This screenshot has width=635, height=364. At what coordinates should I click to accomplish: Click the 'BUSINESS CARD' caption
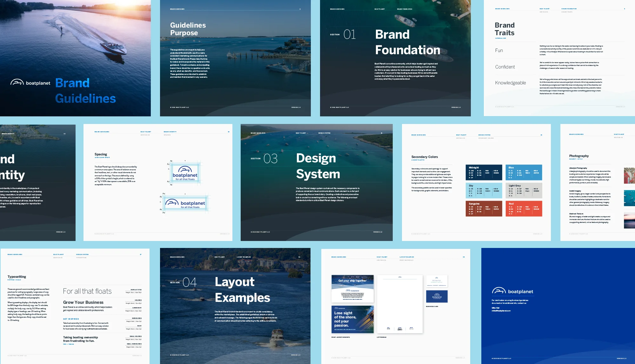[x=432, y=306]
